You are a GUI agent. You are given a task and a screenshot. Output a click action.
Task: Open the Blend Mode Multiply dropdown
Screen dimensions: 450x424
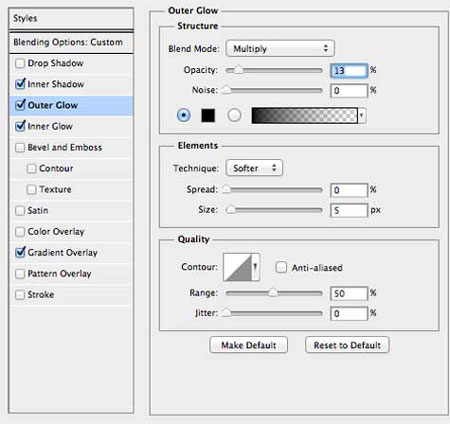[x=280, y=49]
